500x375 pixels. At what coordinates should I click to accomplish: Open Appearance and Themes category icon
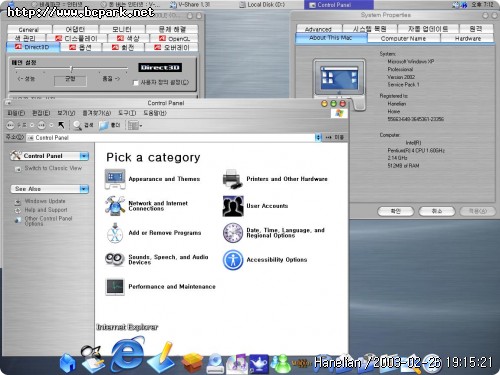[115, 179]
